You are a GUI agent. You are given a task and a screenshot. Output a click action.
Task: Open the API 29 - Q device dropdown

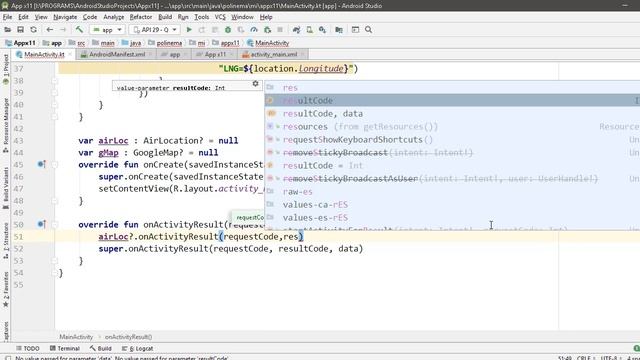click(x=155, y=30)
